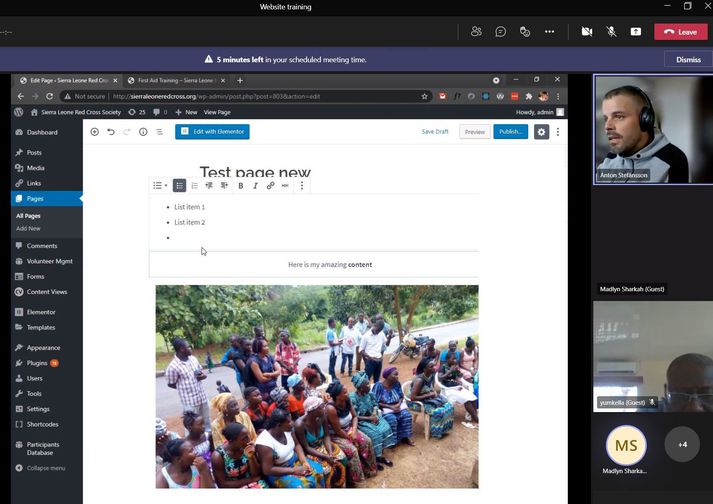Image resolution: width=713 pixels, height=504 pixels.
Task: Go back in the browser
Action: (20, 96)
